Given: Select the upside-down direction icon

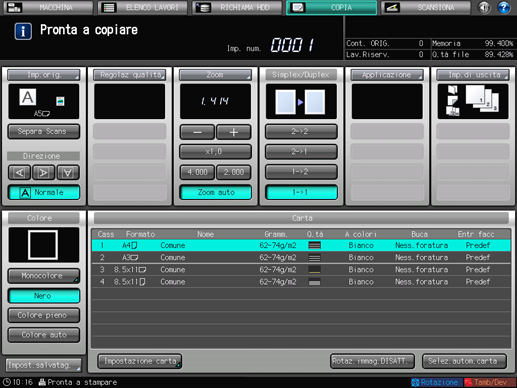Looking at the screenshot, I should point(68,172).
